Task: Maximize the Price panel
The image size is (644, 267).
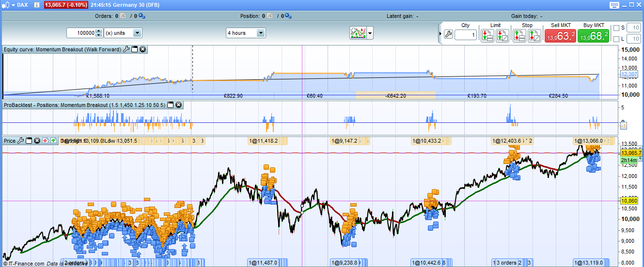Action: coord(29,141)
